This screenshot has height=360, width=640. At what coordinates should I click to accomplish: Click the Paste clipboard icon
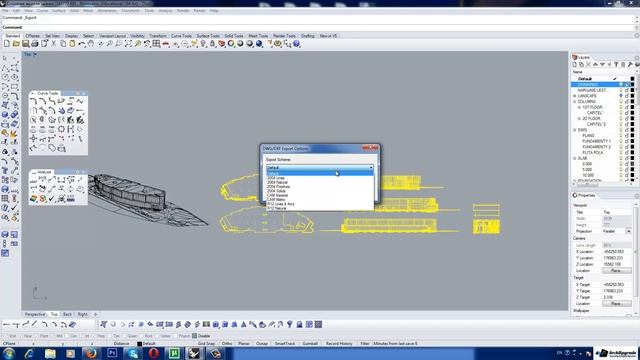[x=72, y=44]
